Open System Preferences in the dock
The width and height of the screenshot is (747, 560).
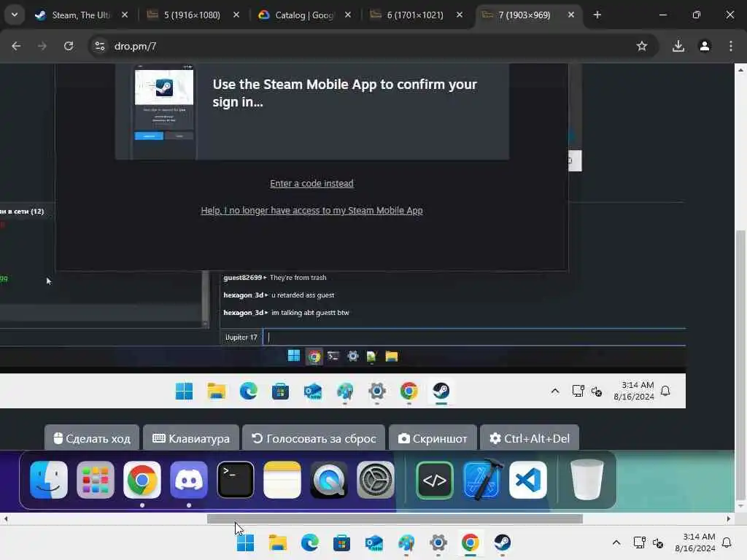click(x=376, y=480)
